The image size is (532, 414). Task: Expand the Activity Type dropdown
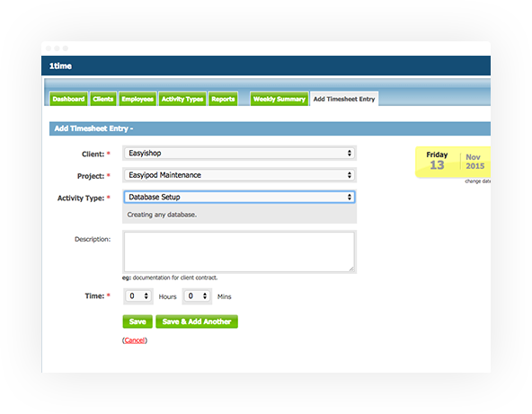(x=239, y=198)
